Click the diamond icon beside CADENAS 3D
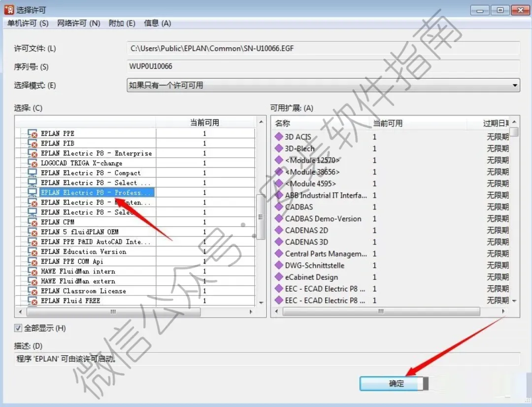This screenshot has height=407, width=532. pyautogui.click(x=279, y=242)
